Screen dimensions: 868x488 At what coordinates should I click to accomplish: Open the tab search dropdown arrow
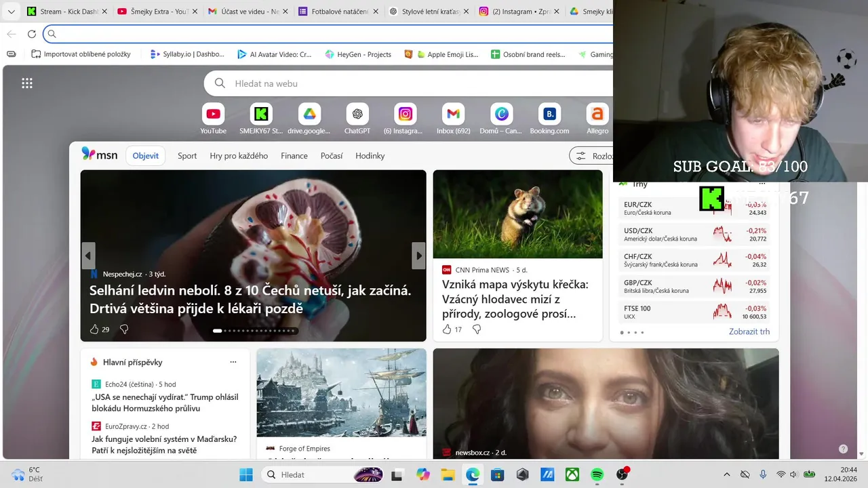click(x=11, y=12)
